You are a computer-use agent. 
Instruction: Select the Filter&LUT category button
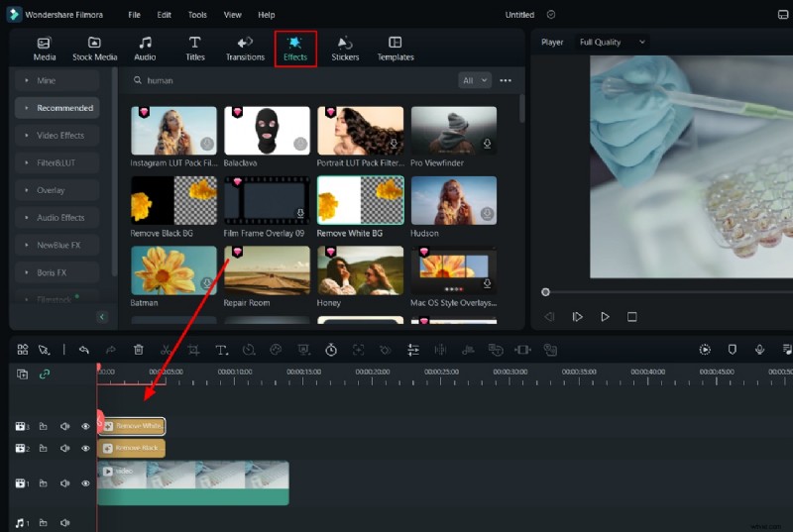click(57, 162)
